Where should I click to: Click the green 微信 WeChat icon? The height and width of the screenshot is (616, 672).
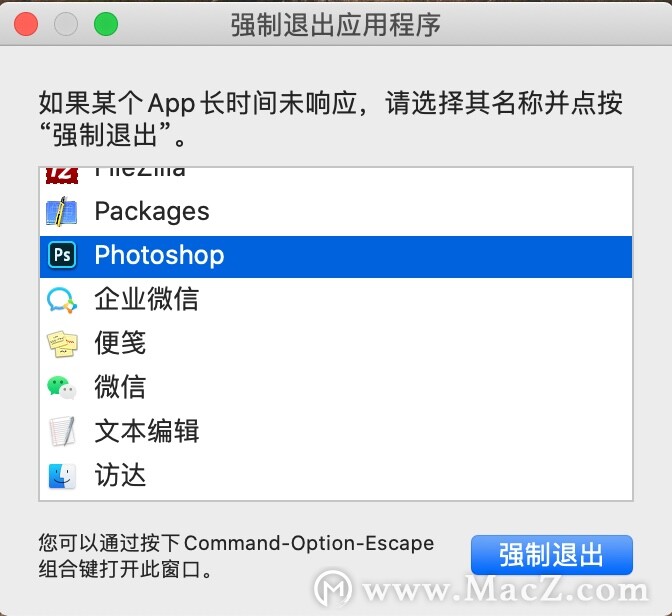(x=61, y=387)
